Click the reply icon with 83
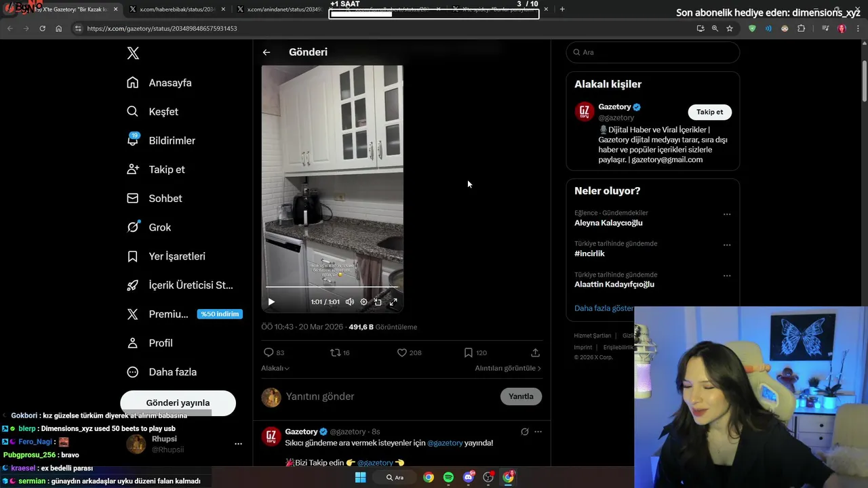This screenshot has height=488, width=868. pyautogui.click(x=274, y=352)
